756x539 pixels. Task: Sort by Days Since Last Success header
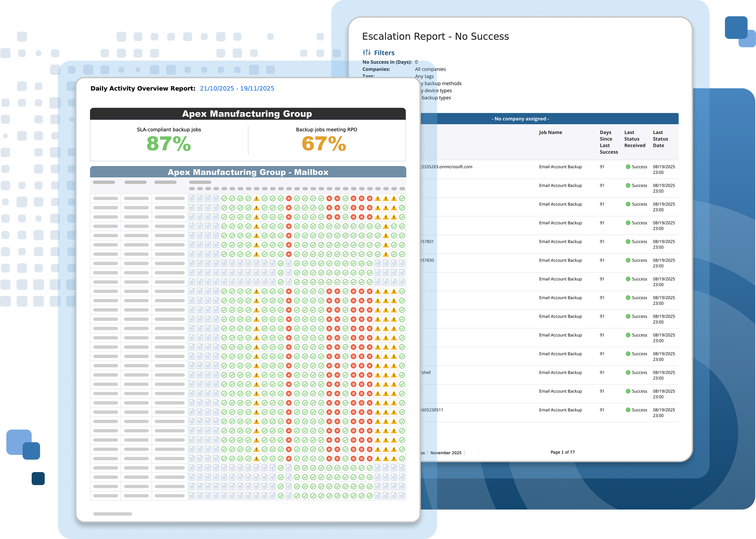point(608,142)
